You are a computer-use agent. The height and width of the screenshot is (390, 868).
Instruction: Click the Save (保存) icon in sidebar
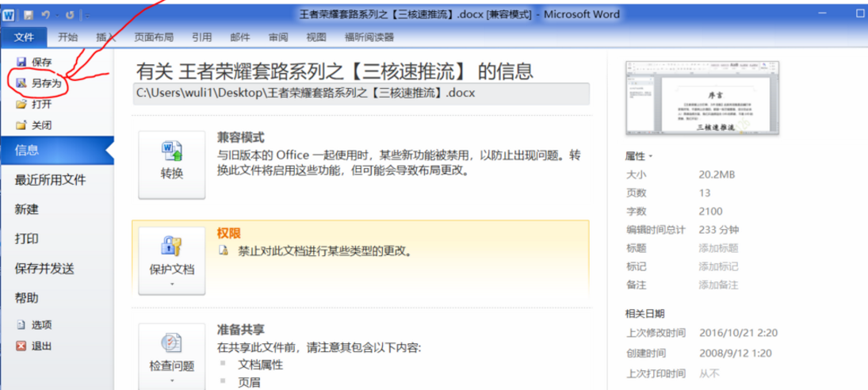pos(21,62)
